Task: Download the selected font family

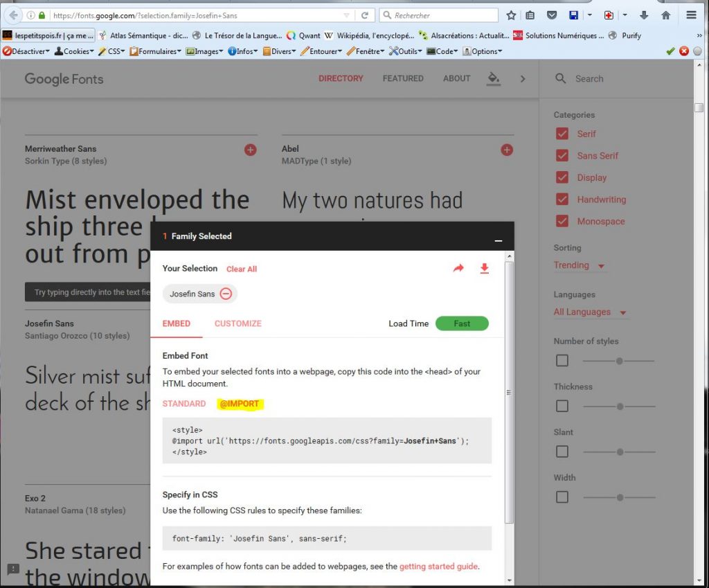Action: pos(485,268)
